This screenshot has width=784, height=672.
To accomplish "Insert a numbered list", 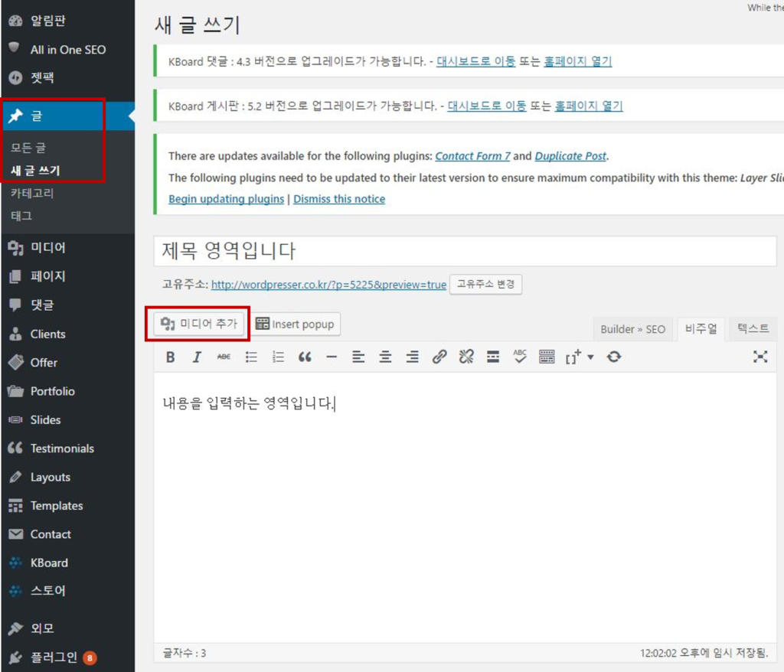I will point(278,357).
